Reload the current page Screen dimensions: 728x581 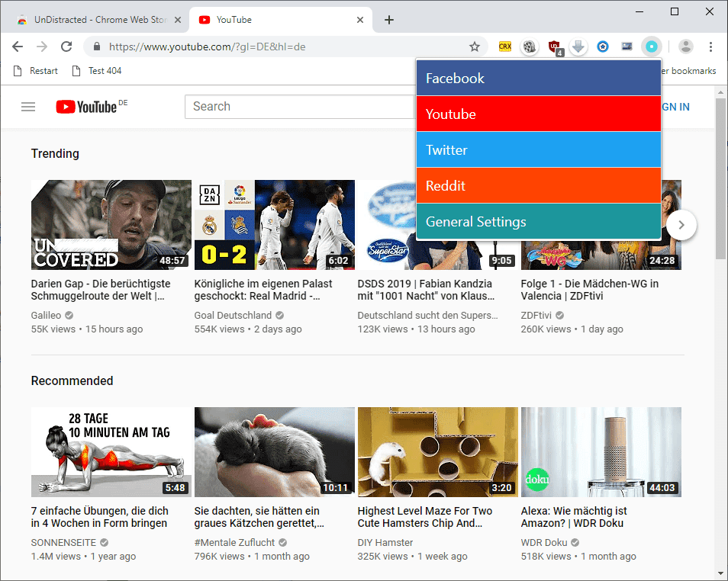coord(66,47)
